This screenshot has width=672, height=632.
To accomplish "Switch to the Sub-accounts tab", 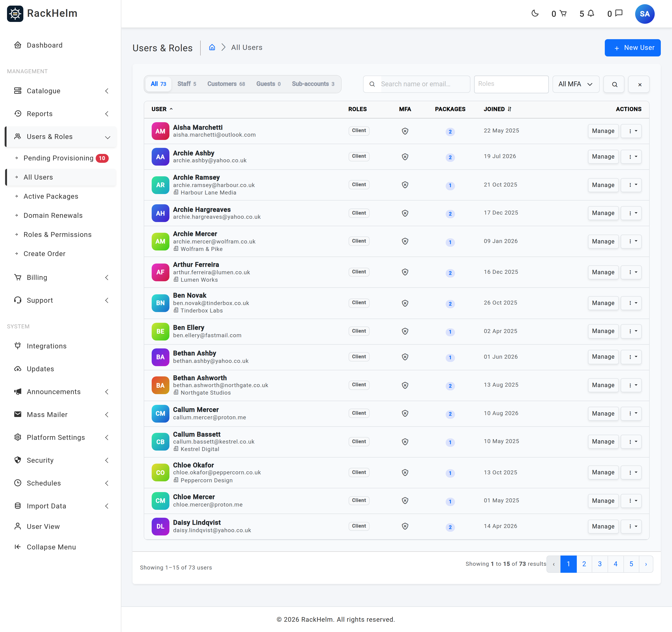I will 313,84.
